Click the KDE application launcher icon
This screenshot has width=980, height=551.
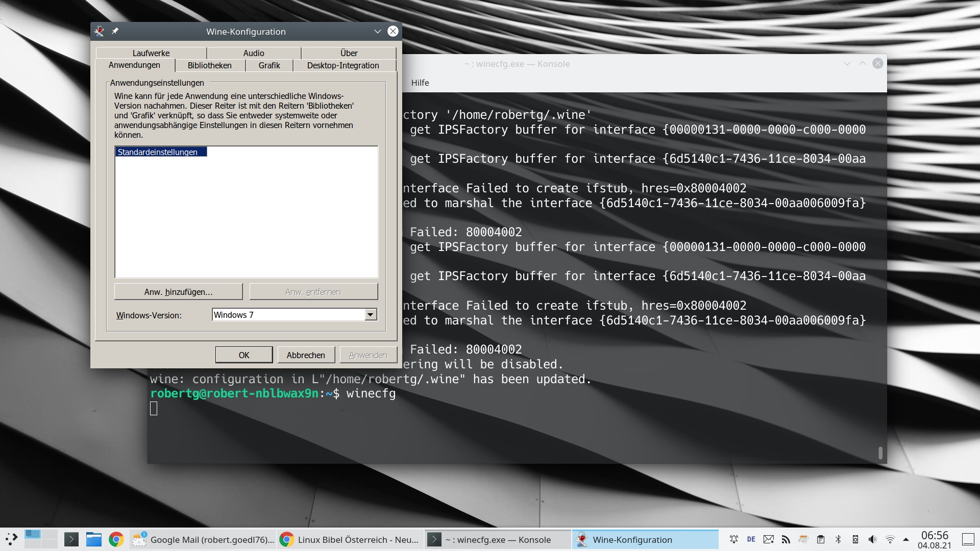[11, 539]
